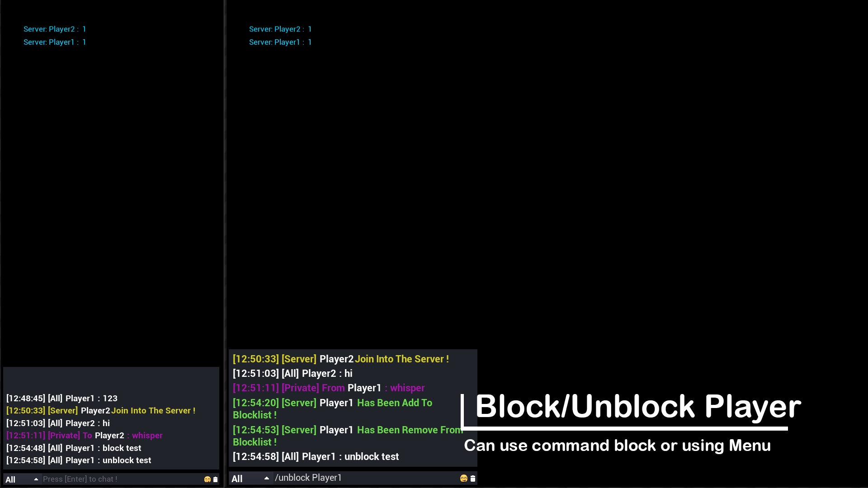Select the Player2 scoreboard entry top left
868x488 pixels.
click(x=55, y=29)
